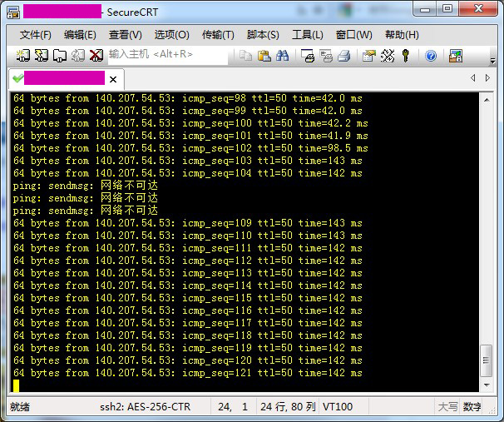Maximize the SecureCRT window

[x=447, y=9]
